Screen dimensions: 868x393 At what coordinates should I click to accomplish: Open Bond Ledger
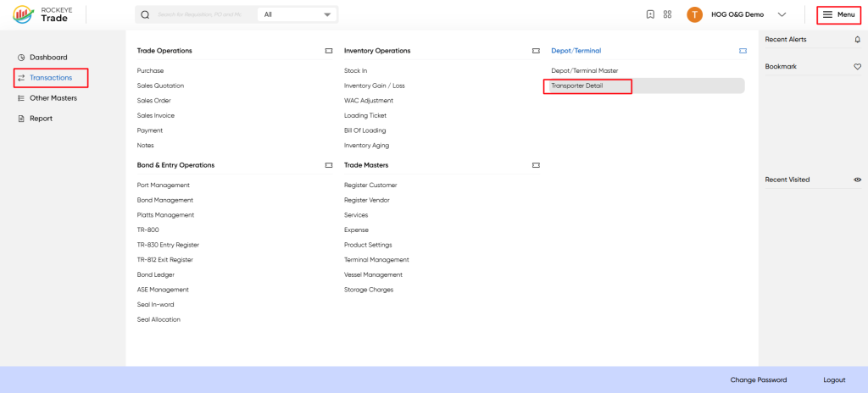point(155,274)
